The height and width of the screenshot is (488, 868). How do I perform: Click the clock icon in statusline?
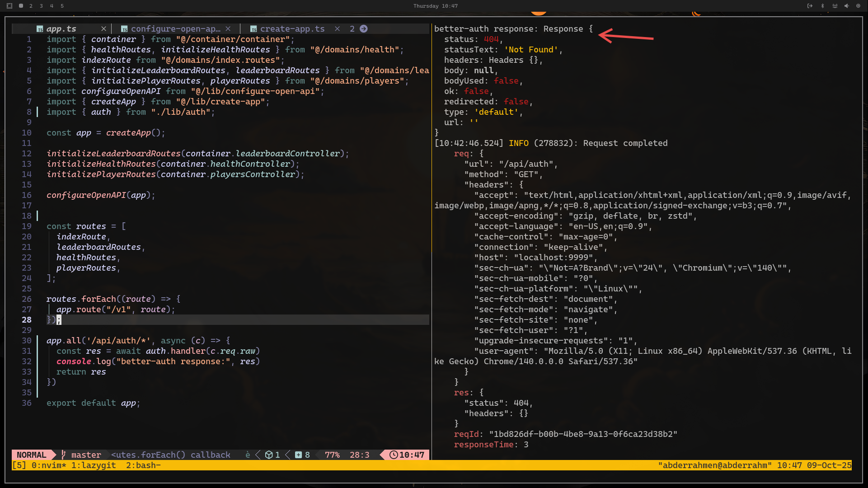pos(394,455)
